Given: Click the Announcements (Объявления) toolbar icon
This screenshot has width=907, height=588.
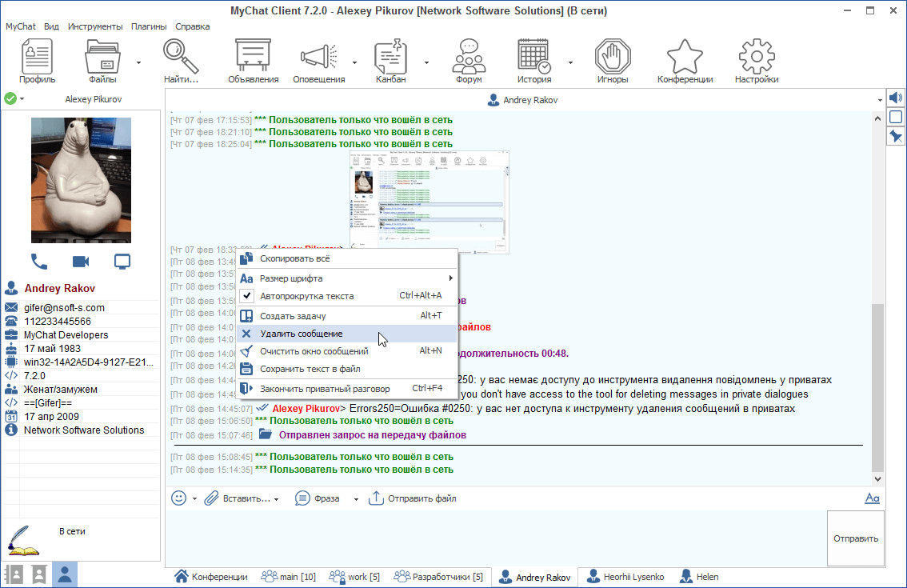Looking at the screenshot, I should (x=253, y=61).
